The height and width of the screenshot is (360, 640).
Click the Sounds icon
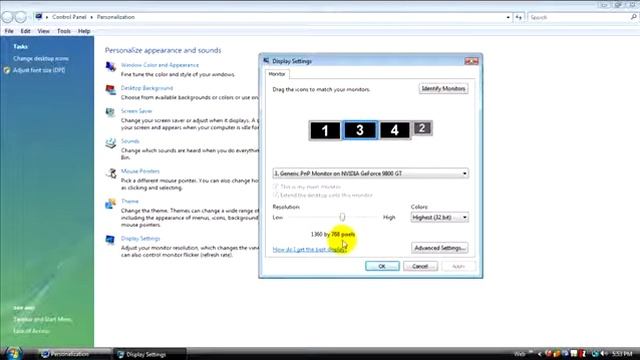tap(111, 142)
